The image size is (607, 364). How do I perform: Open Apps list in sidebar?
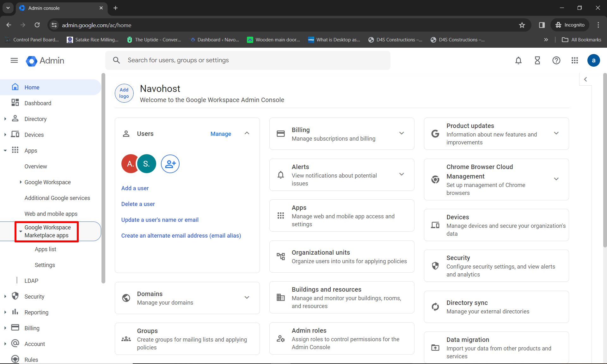[x=45, y=249]
